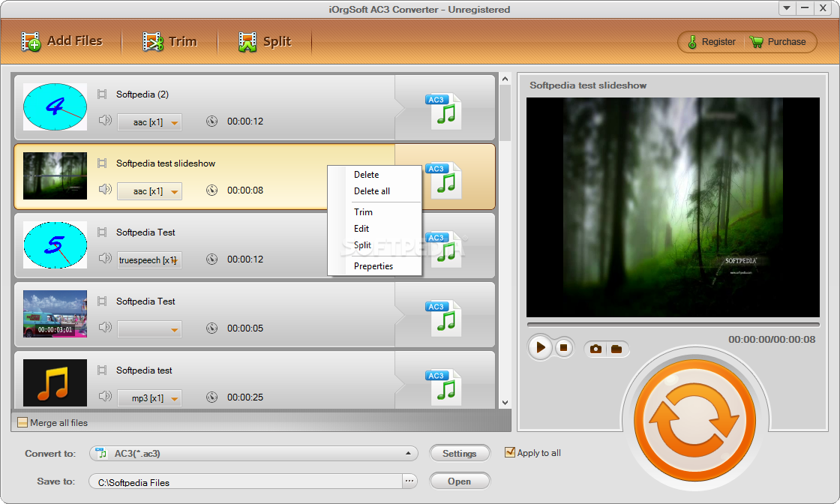This screenshot has width=840, height=504.
Task: Click speaker icon of Softpedia (2)
Action: coord(105,121)
